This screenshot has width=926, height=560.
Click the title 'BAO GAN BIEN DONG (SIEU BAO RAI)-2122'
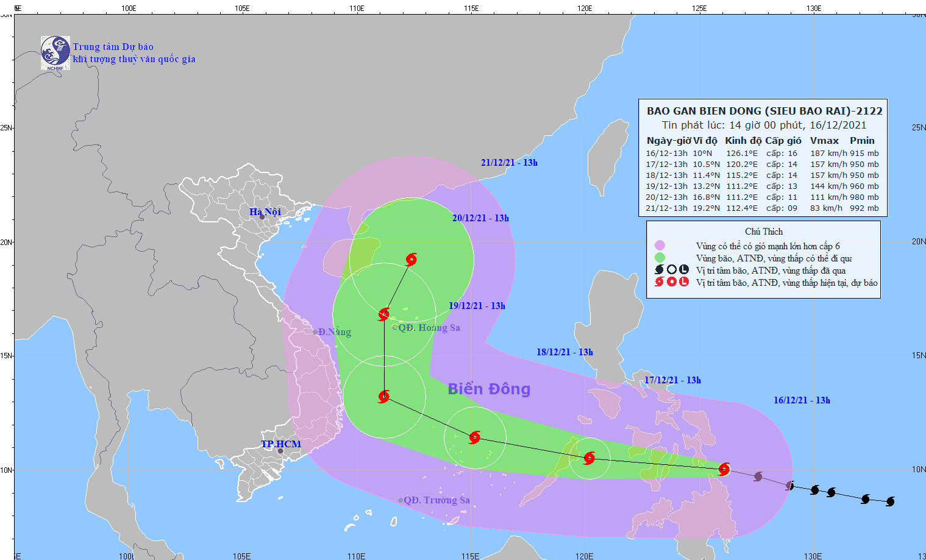coord(764,111)
